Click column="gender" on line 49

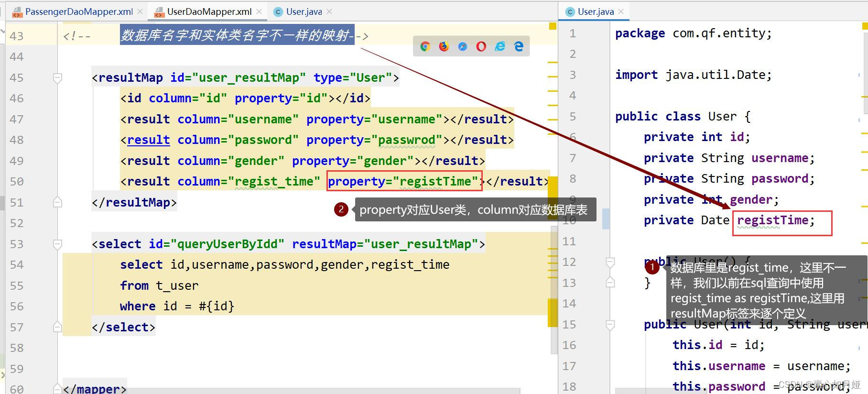[231, 161]
